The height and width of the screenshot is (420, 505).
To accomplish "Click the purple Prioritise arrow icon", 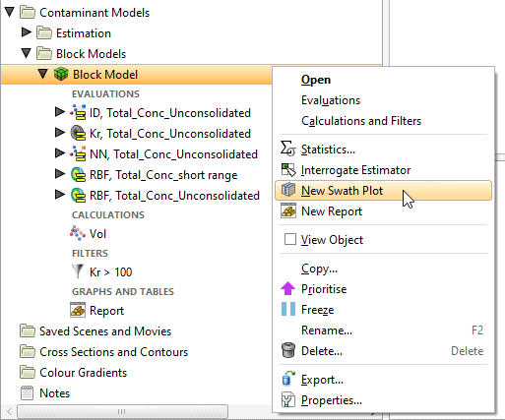I will [287, 288].
